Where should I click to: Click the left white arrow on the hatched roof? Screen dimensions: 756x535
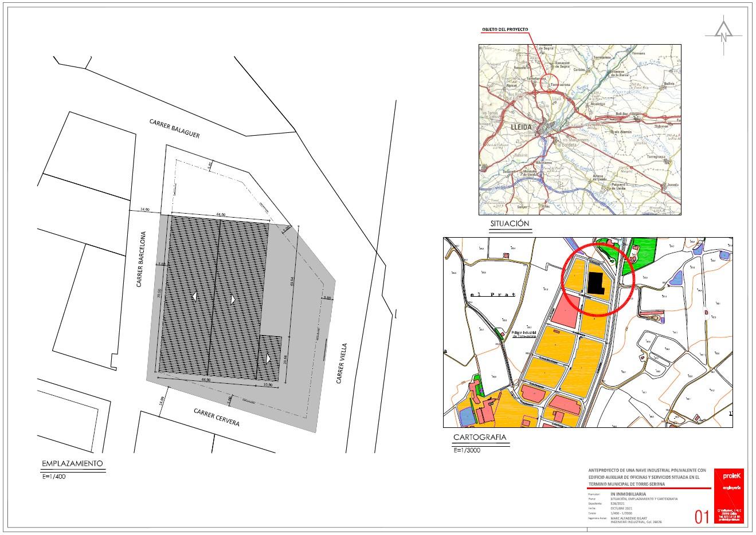pyautogui.click(x=195, y=296)
